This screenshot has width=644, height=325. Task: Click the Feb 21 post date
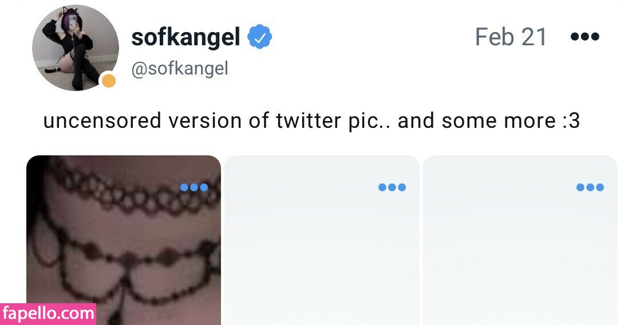[x=511, y=38]
